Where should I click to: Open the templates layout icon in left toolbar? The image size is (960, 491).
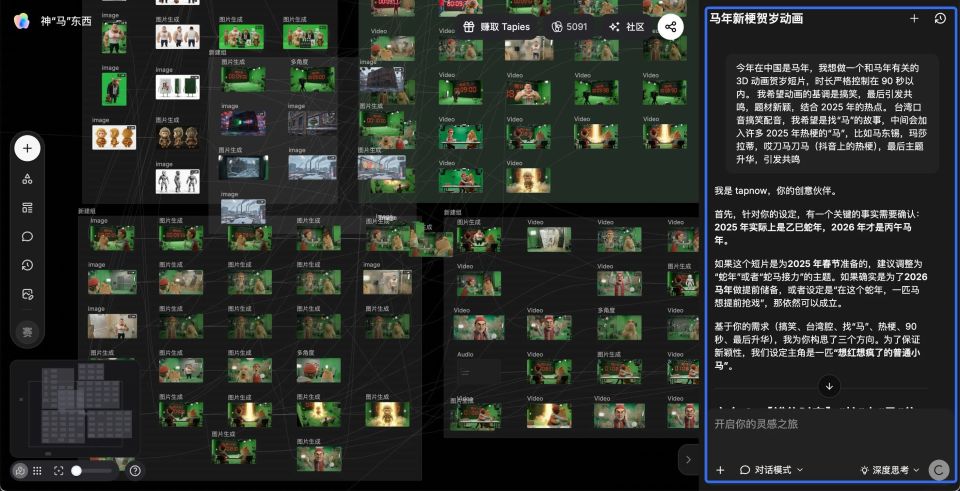coord(28,208)
